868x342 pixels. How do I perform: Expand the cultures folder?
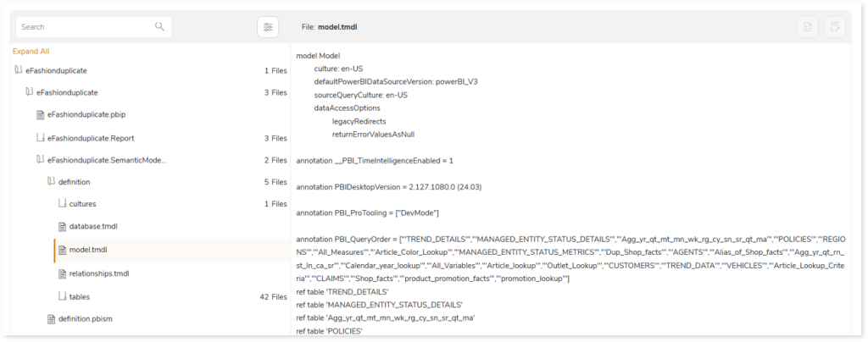(x=61, y=204)
